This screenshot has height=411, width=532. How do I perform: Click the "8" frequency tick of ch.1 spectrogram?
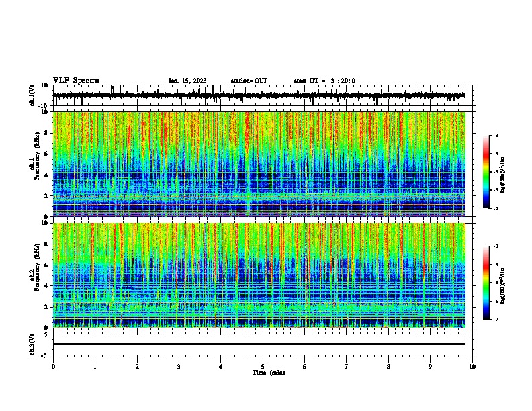[x=46, y=133]
